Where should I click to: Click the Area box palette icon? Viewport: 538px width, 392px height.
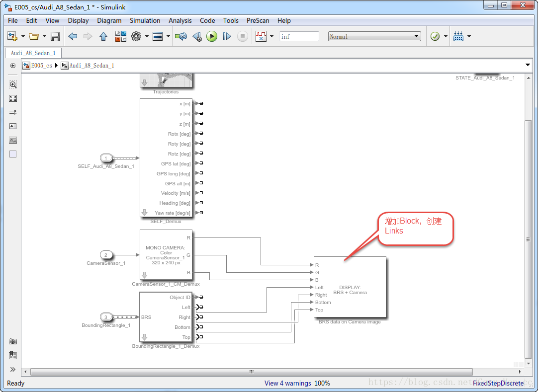[13, 154]
